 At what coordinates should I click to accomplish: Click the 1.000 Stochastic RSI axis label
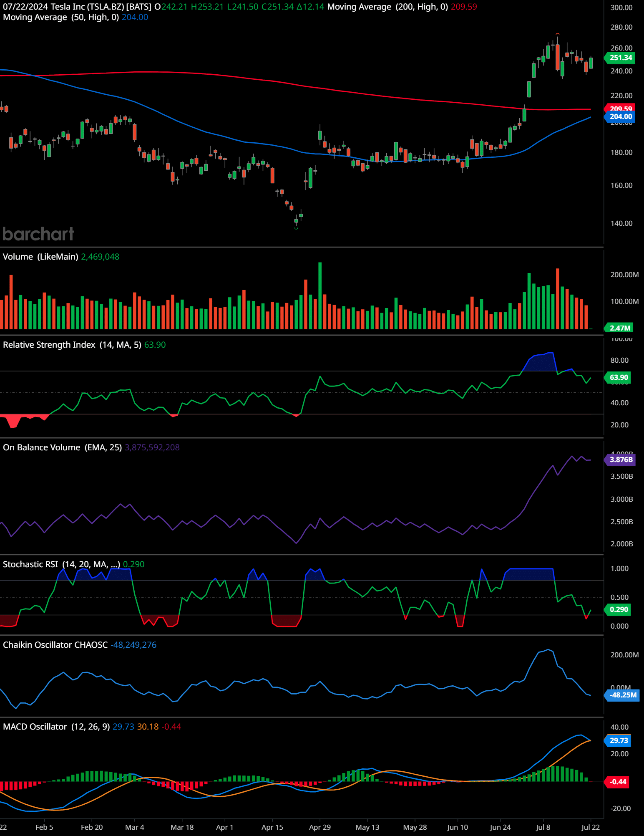619,568
